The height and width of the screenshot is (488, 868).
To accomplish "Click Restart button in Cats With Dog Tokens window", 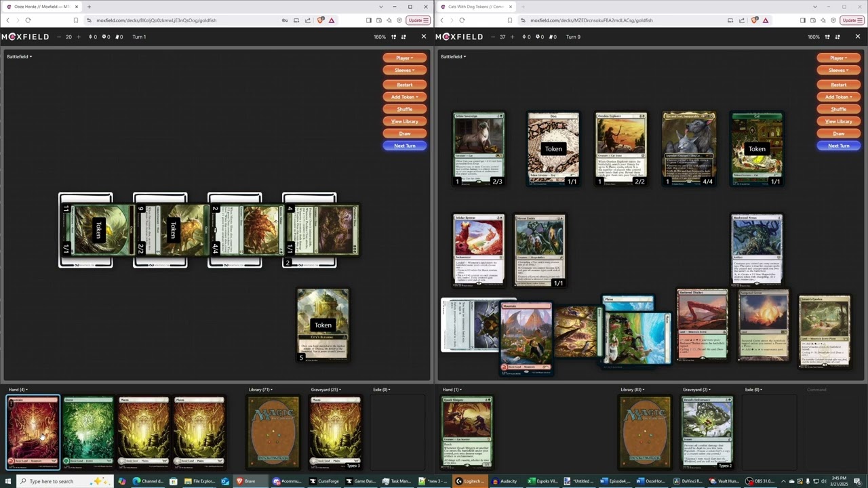I will [838, 85].
